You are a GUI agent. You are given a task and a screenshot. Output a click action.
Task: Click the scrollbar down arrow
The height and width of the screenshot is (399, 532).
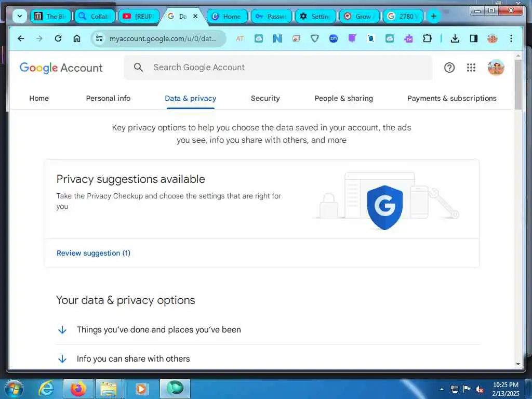click(x=518, y=364)
